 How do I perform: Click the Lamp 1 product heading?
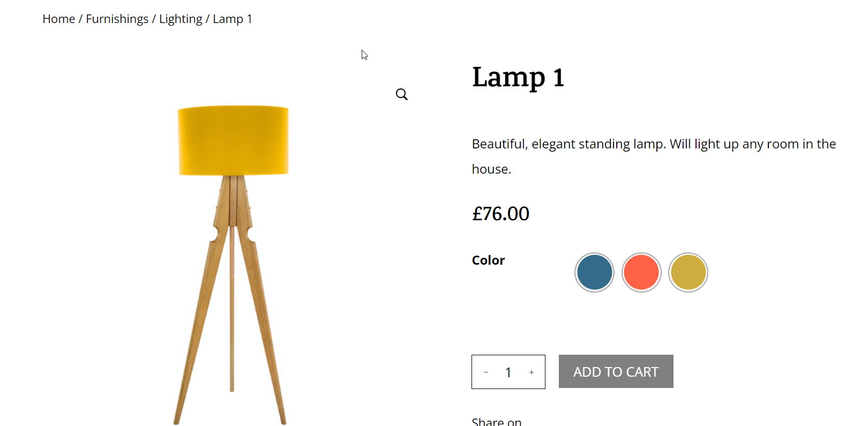pyautogui.click(x=518, y=77)
